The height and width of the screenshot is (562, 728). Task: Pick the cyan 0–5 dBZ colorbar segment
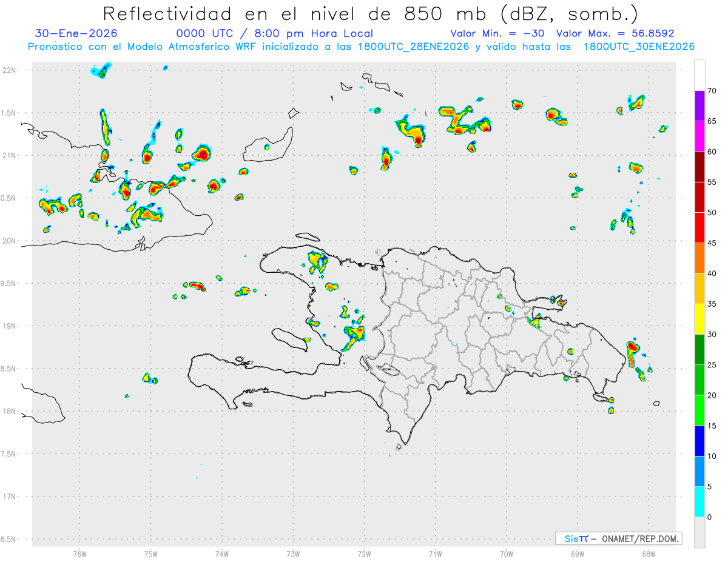pos(699,502)
